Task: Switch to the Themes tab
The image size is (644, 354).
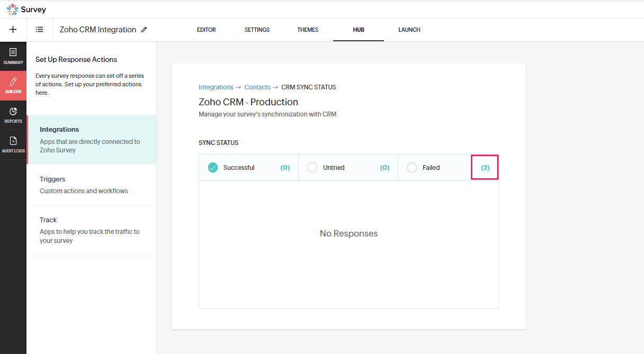Action: (308, 30)
